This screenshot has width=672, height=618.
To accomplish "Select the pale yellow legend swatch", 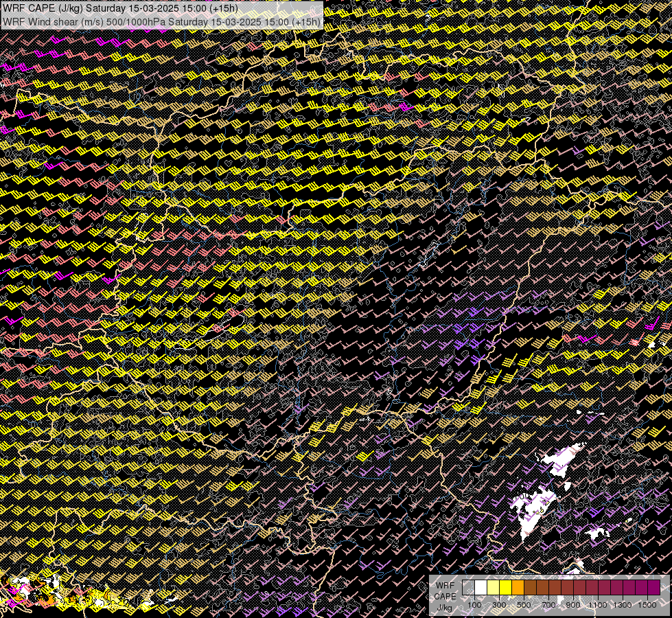I will click(494, 588).
